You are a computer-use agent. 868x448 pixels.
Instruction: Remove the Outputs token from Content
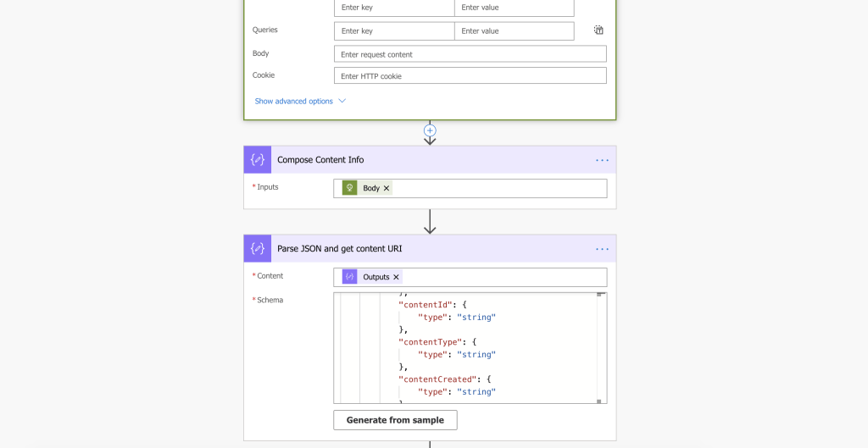[396, 277]
